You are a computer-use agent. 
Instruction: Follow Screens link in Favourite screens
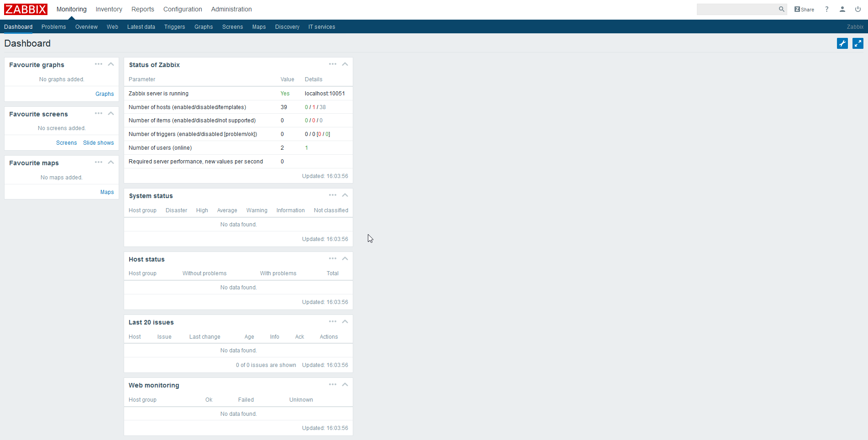(x=67, y=143)
